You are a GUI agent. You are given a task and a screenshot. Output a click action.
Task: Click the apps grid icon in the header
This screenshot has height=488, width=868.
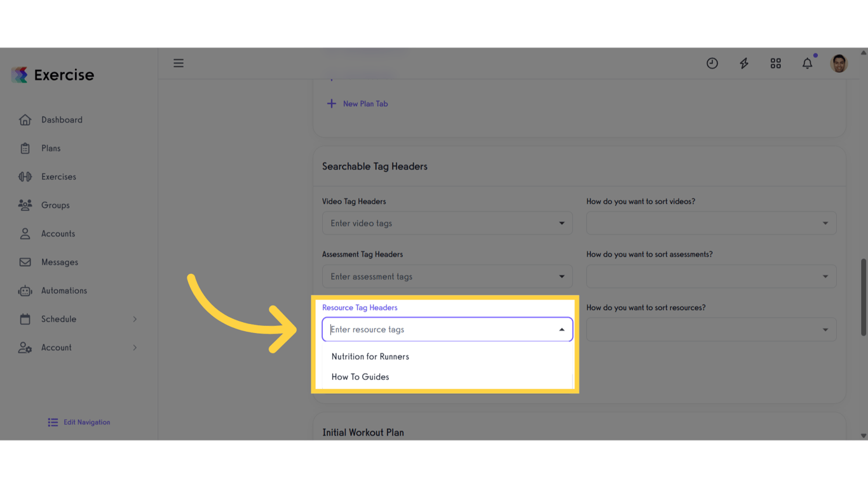(775, 63)
